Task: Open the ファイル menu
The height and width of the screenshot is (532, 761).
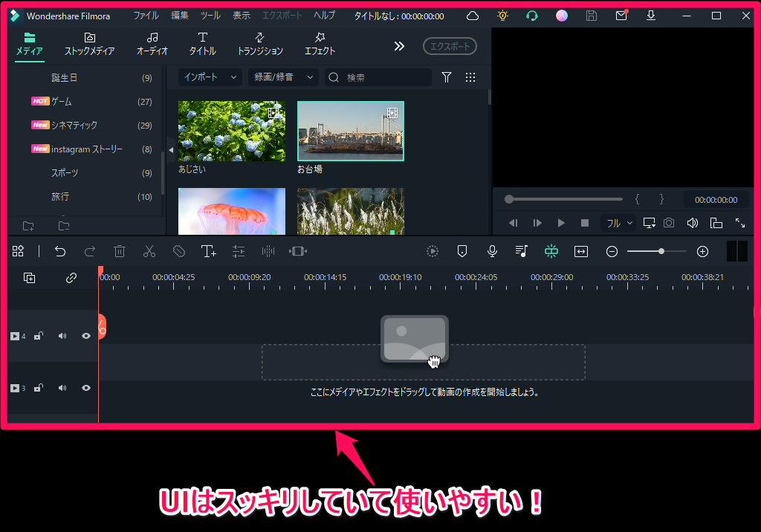Action: coord(146,14)
